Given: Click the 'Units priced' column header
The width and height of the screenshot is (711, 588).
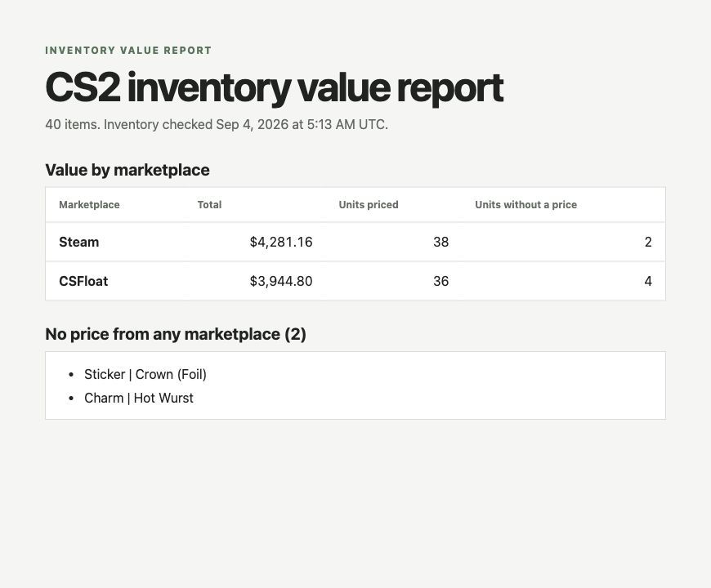Looking at the screenshot, I should (x=369, y=205).
